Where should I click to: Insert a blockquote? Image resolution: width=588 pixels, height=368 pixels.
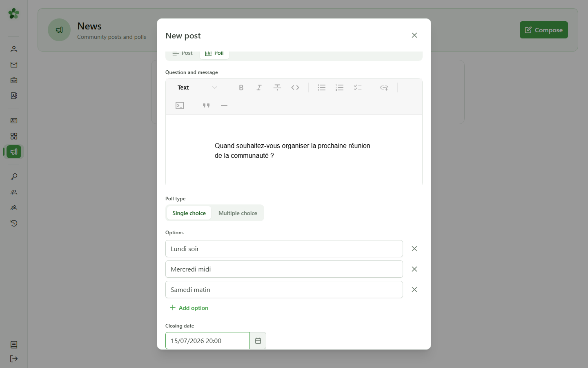[206, 105]
